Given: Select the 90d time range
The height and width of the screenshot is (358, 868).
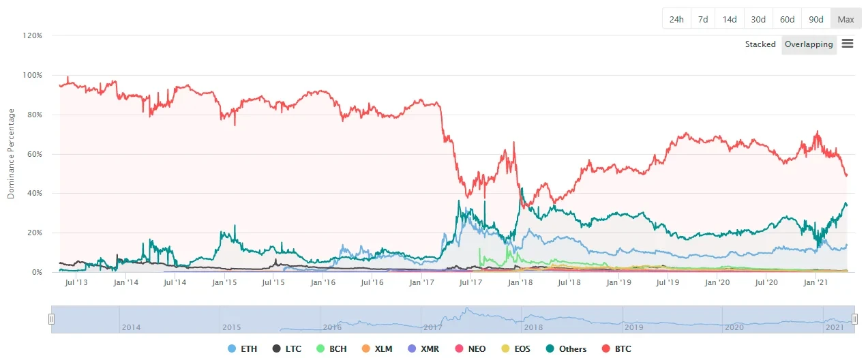Looking at the screenshot, I should pos(815,19).
